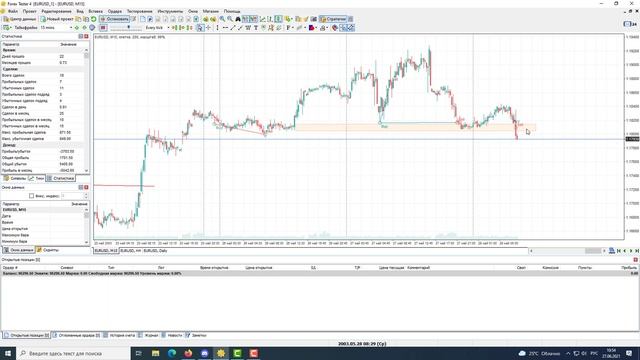
Task: Switch to the Окно данных tab
Action: click(19, 250)
